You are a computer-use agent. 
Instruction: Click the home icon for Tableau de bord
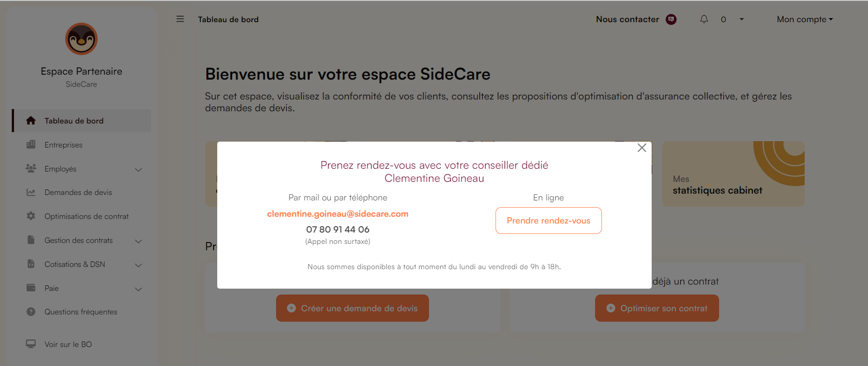(31, 120)
